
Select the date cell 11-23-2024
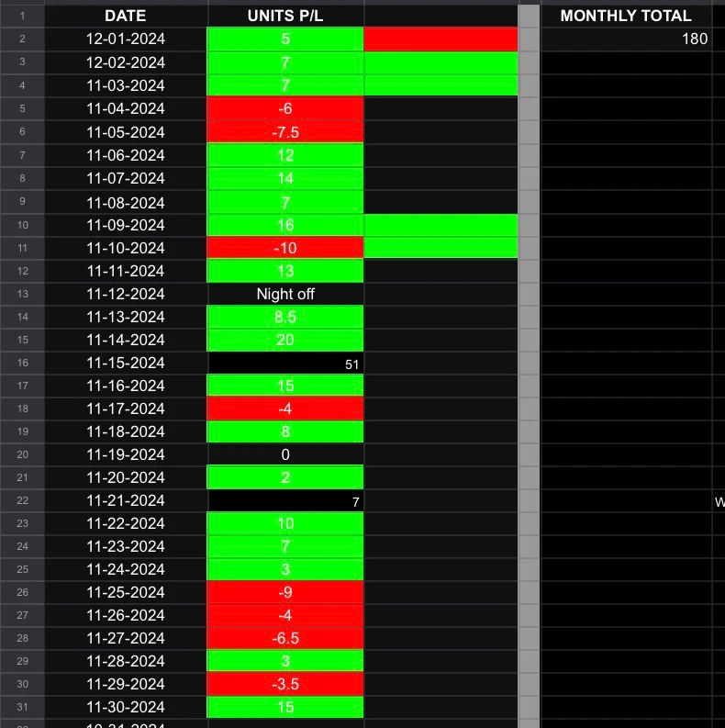click(x=126, y=546)
